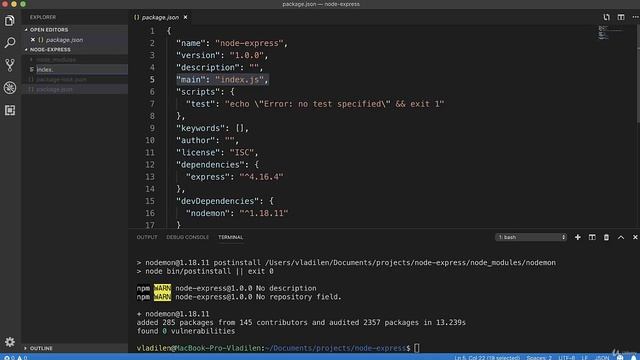Select the Terminal tab
Viewport: 640px width, 360px height.
pos(231,237)
